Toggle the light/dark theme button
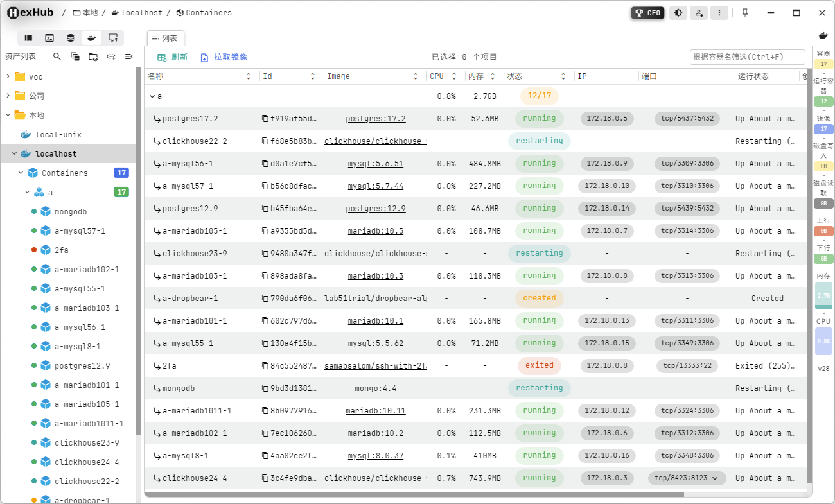The image size is (835, 504). coord(678,13)
